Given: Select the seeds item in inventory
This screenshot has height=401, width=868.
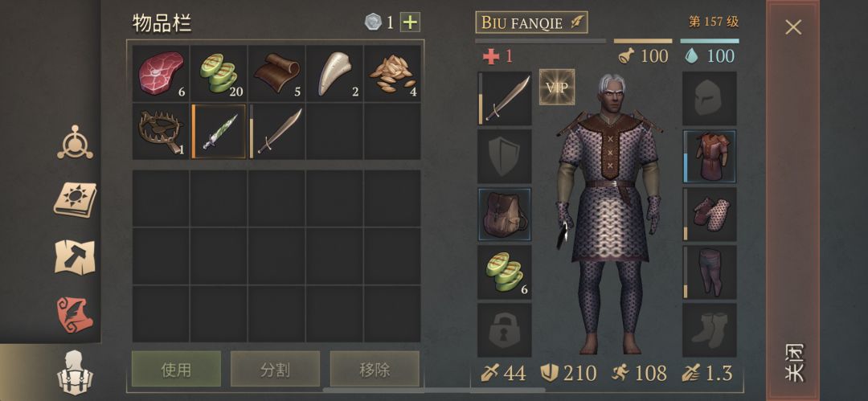Looking at the screenshot, I should click(392, 73).
